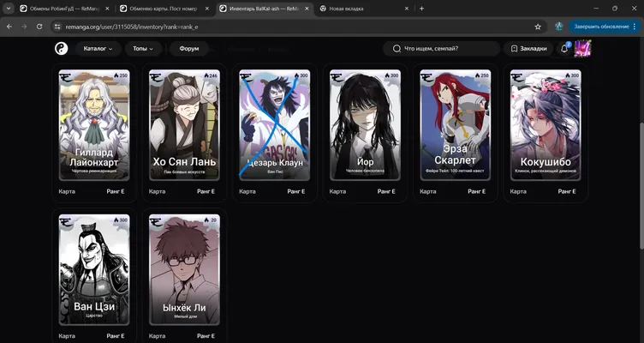Switch to Новая вкладка tab
The image size is (644, 343).
364,9
